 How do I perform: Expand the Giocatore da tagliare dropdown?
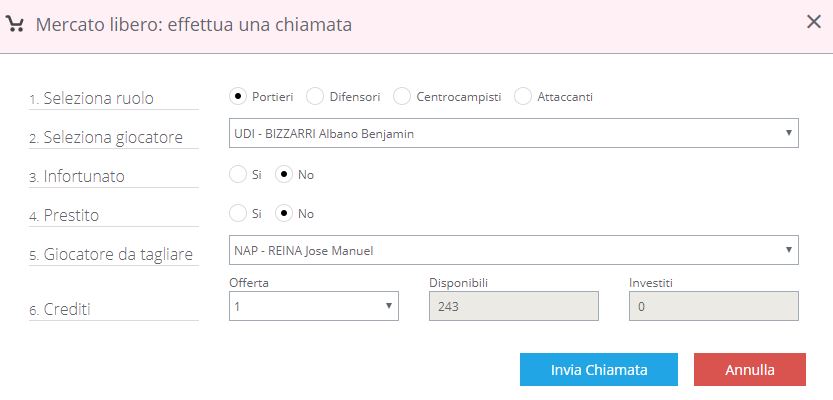click(x=513, y=250)
